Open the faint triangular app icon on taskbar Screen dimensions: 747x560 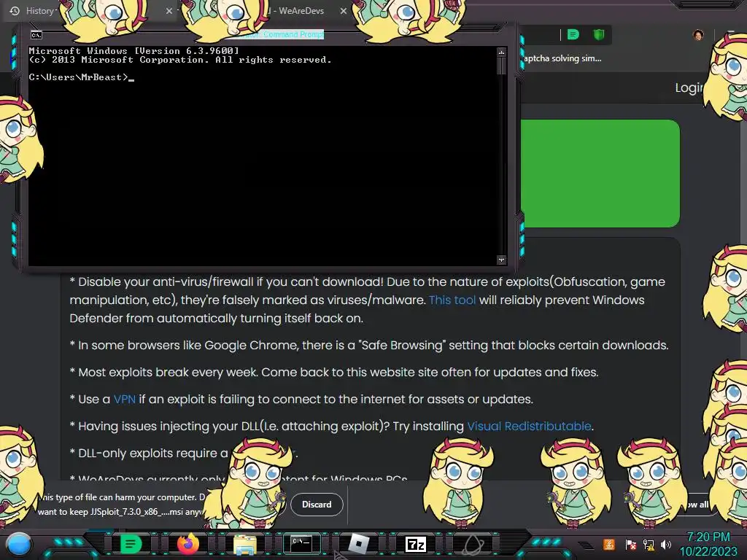click(473, 544)
